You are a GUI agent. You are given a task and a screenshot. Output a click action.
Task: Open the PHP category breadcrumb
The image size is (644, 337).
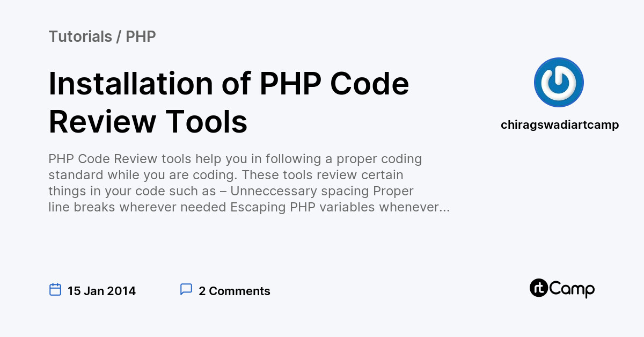pos(141,36)
